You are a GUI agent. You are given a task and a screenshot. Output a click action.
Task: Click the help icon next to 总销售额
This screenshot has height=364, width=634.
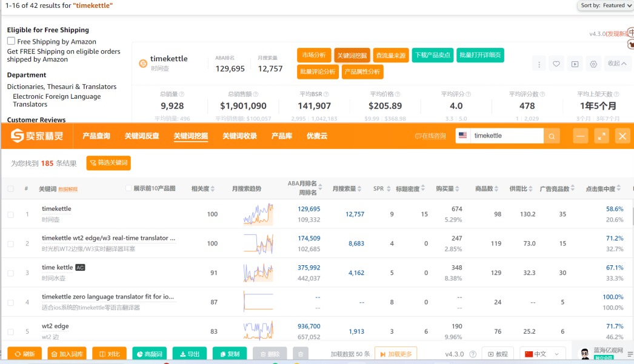pyautogui.click(x=256, y=94)
